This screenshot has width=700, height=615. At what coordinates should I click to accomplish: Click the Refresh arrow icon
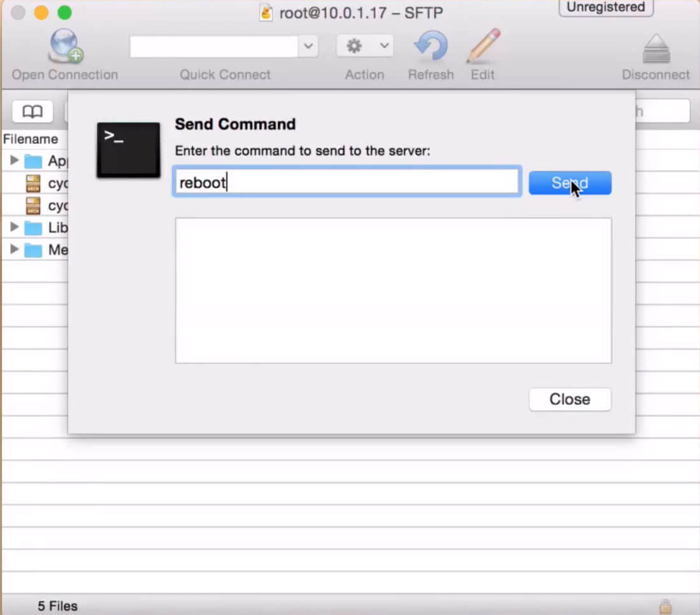(431, 46)
